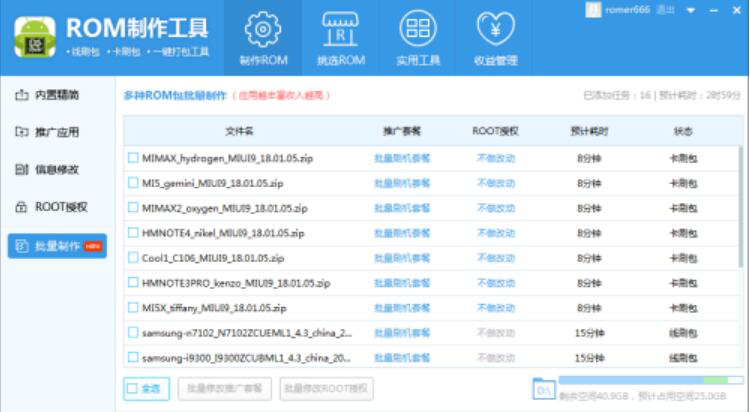Check the samsung-n7102 row checkbox
The image size is (750, 412).
tap(133, 332)
